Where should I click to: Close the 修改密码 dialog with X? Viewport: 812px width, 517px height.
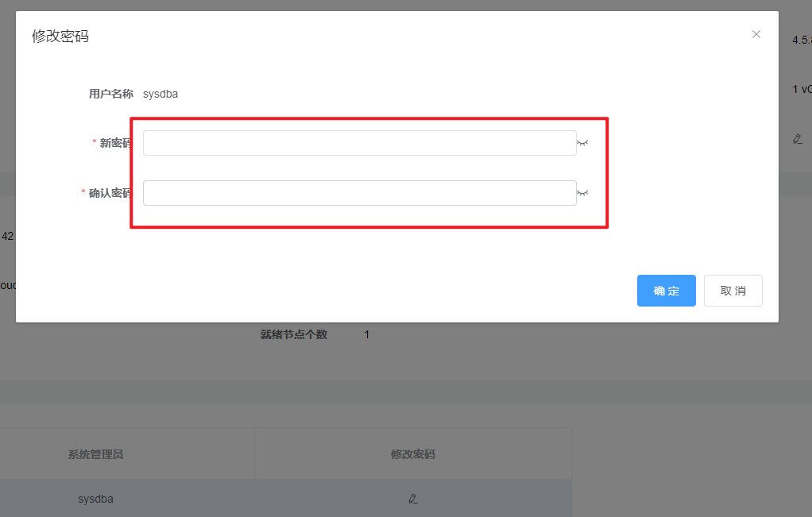point(756,34)
